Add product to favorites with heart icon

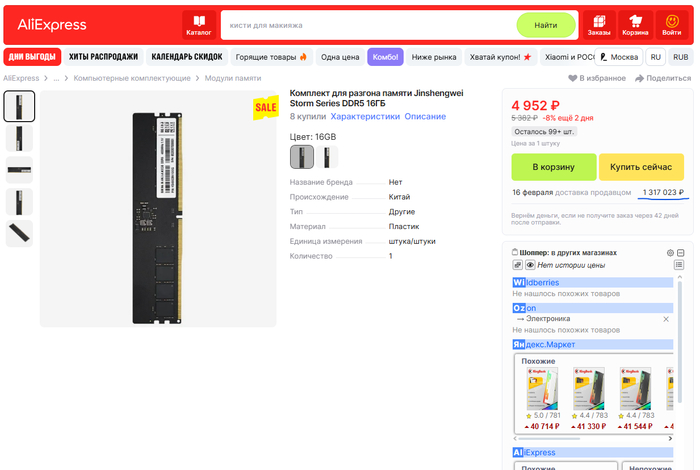(x=574, y=77)
